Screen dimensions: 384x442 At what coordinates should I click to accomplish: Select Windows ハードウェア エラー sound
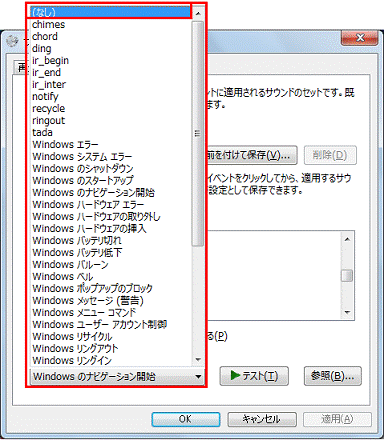pos(111,204)
